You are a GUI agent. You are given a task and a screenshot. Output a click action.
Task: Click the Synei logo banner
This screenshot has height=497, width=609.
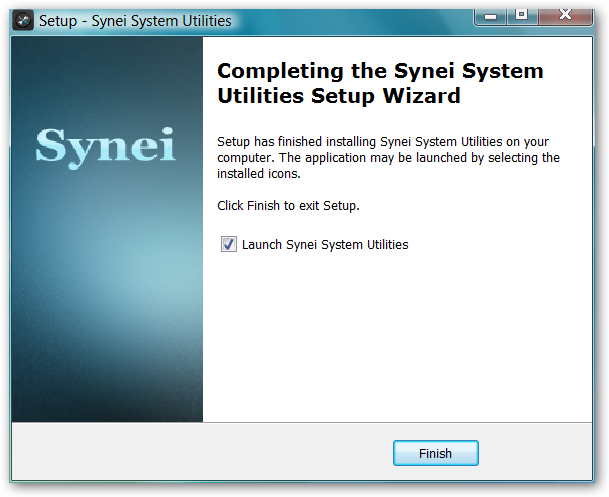pyautogui.click(x=107, y=229)
